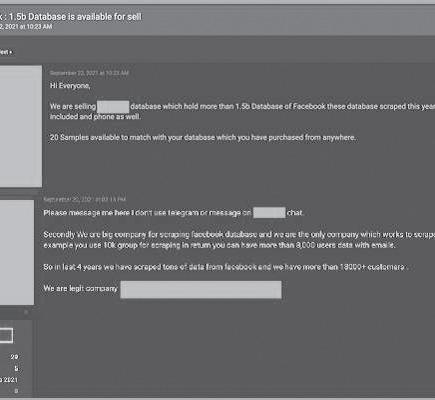Click the first post's September 22 timestamp
The height and width of the screenshot is (400, 435).
pos(89,73)
